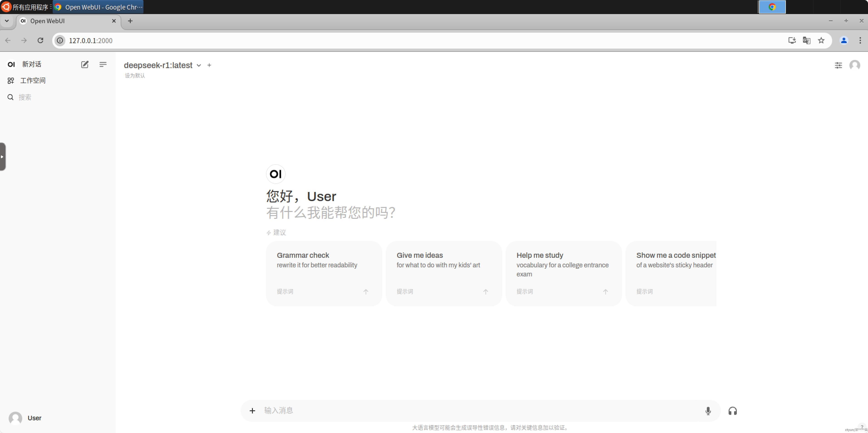Open the 工作空间 workspace menu item
The height and width of the screenshot is (433, 868).
pyautogui.click(x=33, y=81)
